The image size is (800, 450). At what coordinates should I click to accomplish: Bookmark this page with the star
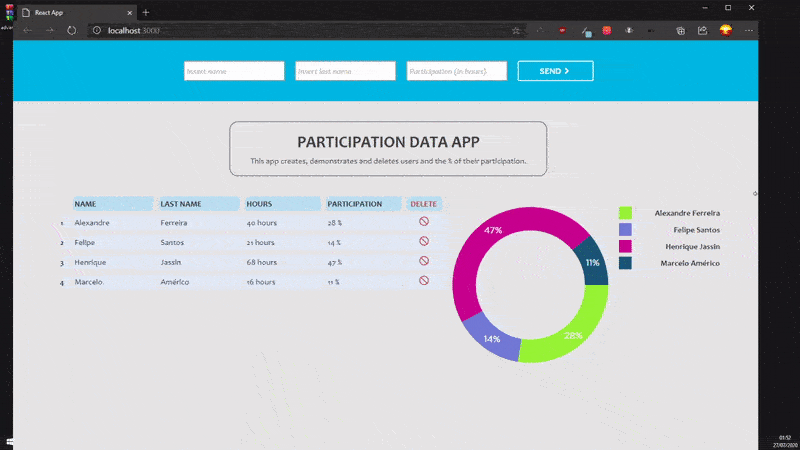(x=516, y=31)
